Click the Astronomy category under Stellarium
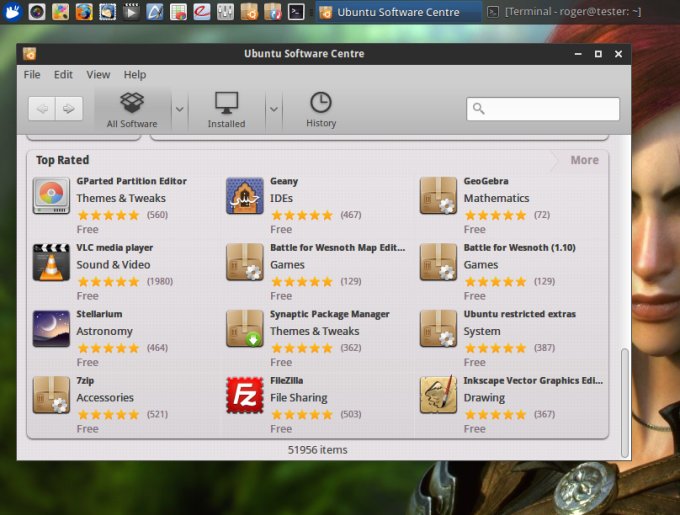The image size is (680, 515). pos(105,331)
